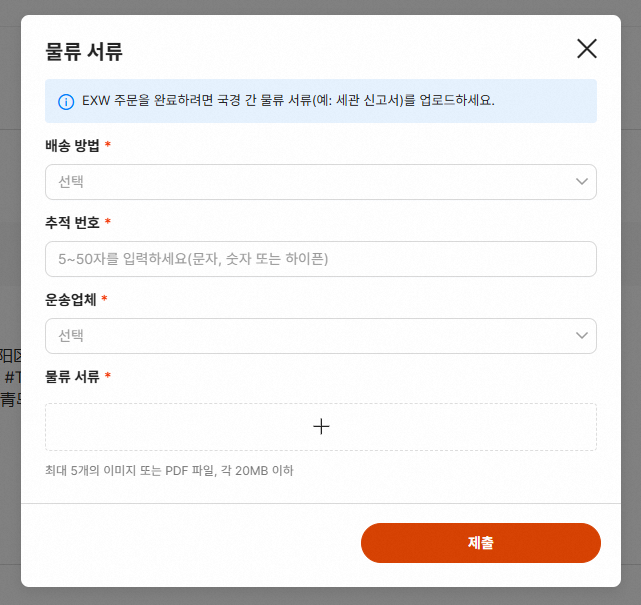641x605 pixels.
Task: Click the plus icon to add a file
Action: coord(321,427)
